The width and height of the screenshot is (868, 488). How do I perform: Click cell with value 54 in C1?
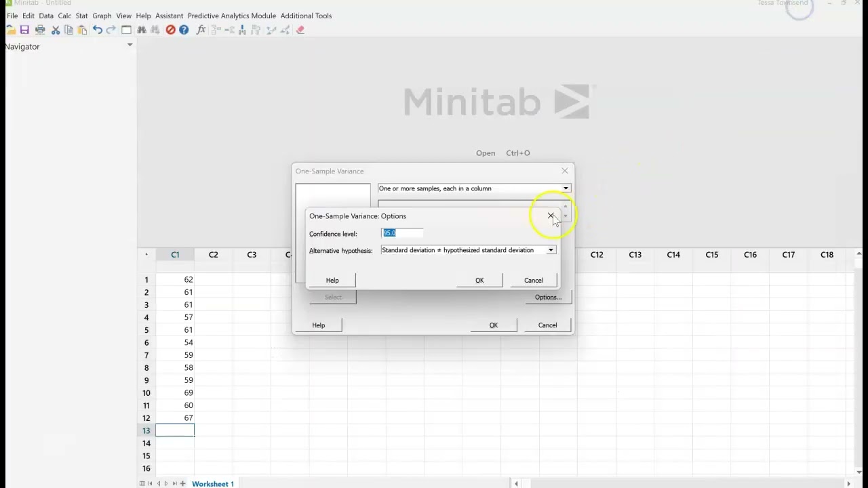(175, 343)
